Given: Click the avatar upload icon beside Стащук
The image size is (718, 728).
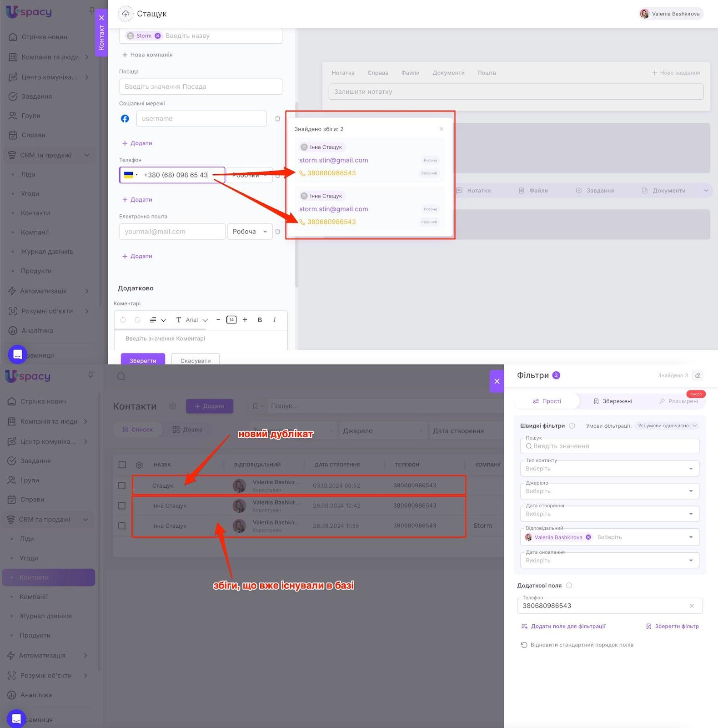Looking at the screenshot, I should (126, 14).
